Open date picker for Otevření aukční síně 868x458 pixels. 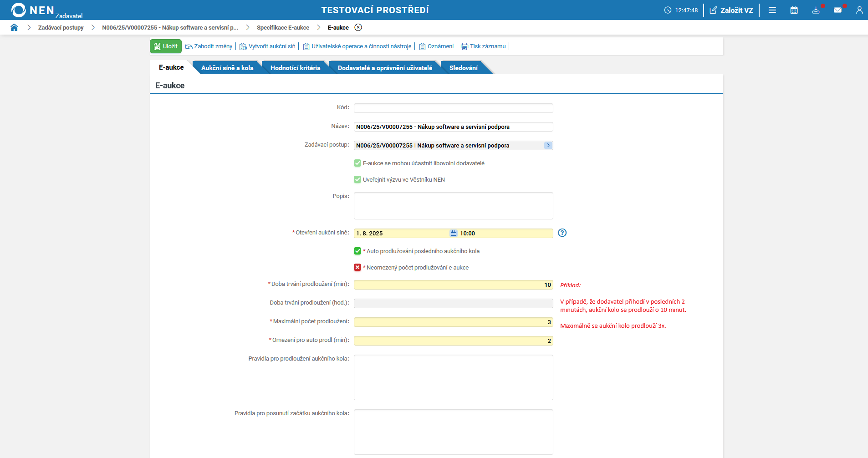(453, 233)
